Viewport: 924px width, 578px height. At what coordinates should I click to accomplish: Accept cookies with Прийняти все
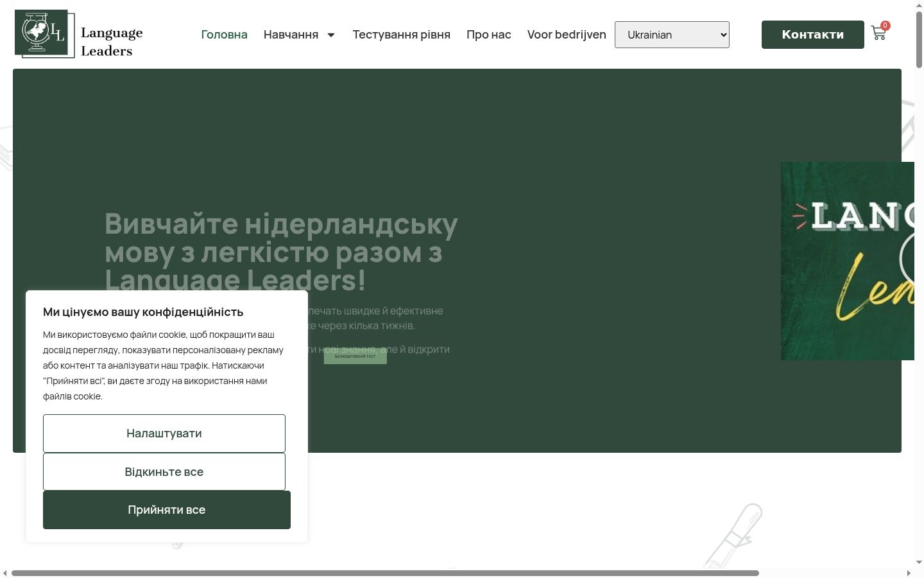coord(167,510)
